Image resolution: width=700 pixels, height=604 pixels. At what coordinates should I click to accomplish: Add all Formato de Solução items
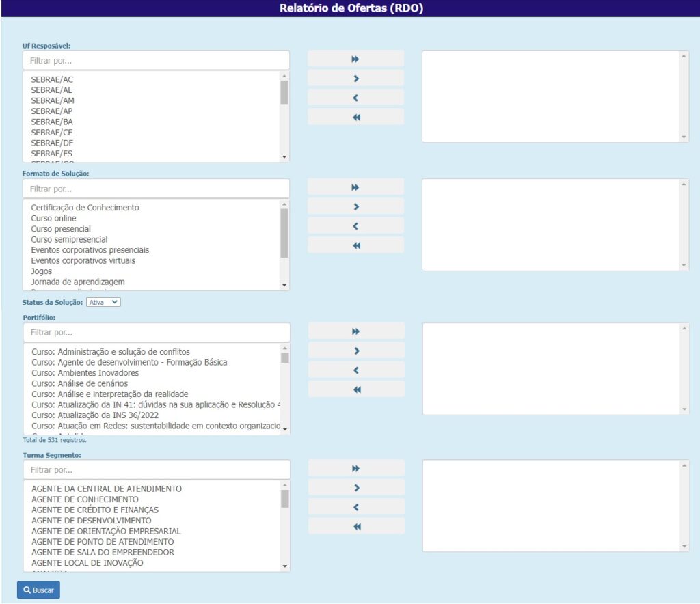pyautogui.click(x=355, y=188)
